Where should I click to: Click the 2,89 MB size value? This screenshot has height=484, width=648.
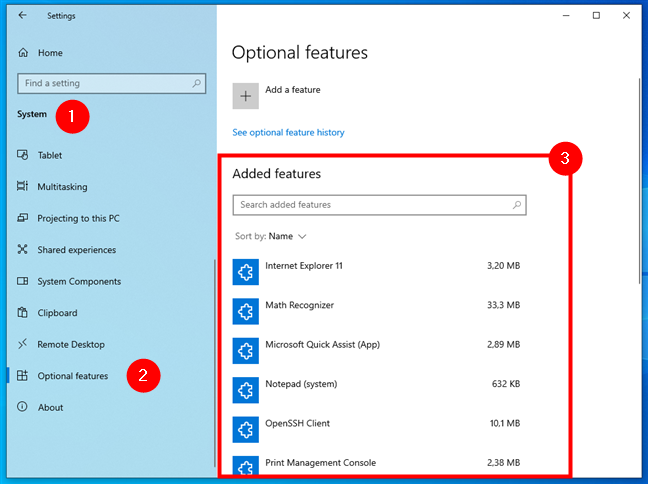(x=503, y=344)
